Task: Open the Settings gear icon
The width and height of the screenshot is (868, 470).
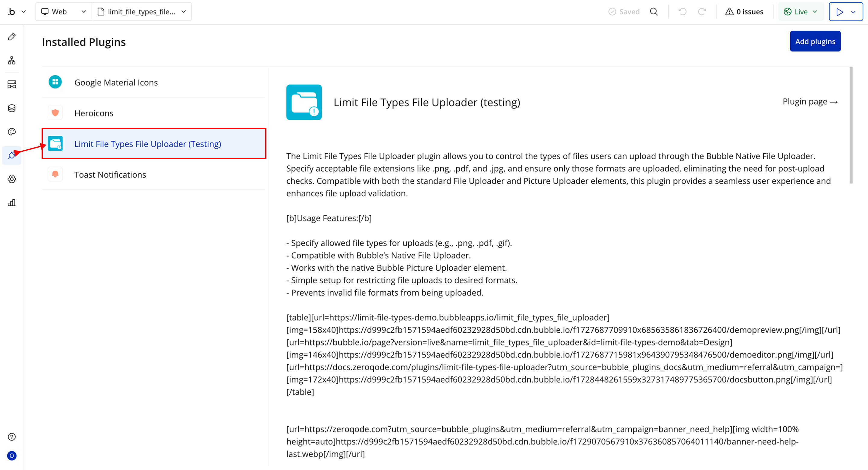Action: (x=12, y=179)
